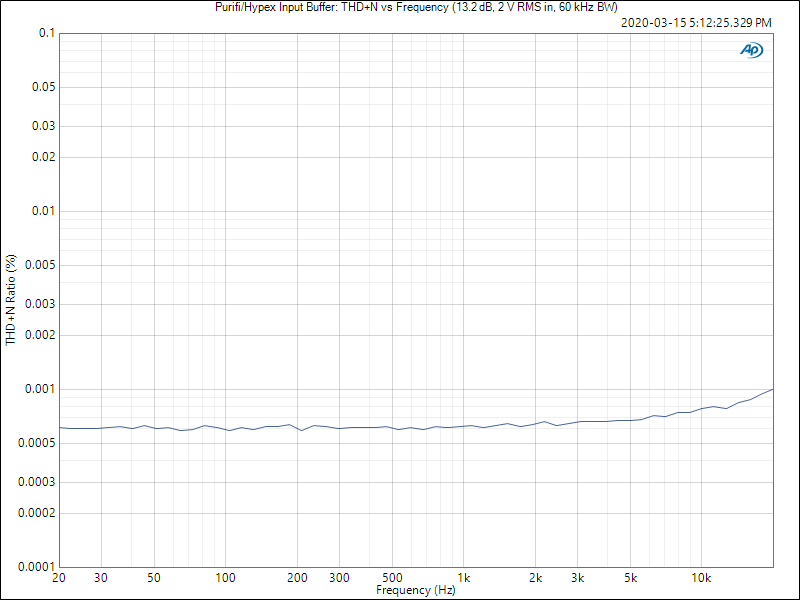
Task: Click the THD+N Ratio (%) axis label
Action: pyautogui.click(x=11, y=300)
